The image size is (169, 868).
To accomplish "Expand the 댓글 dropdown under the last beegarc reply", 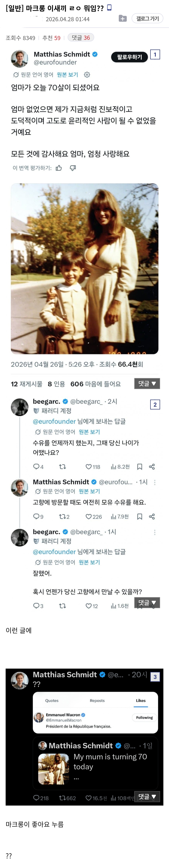I will click(147, 602).
